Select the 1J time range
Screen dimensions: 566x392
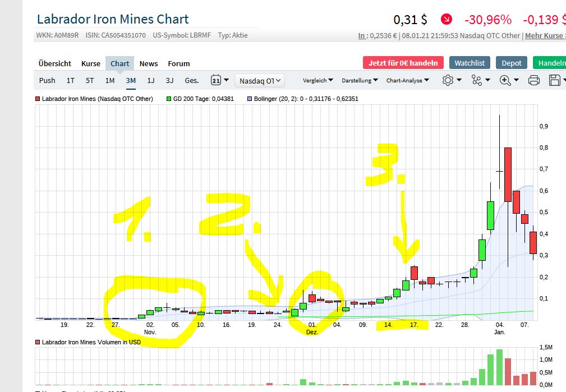(x=150, y=80)
